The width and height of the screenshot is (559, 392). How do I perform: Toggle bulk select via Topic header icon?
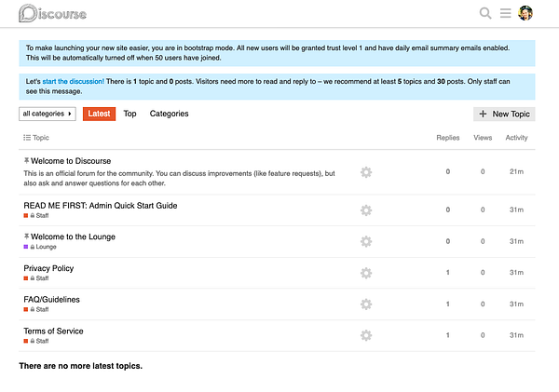(26, 138)
